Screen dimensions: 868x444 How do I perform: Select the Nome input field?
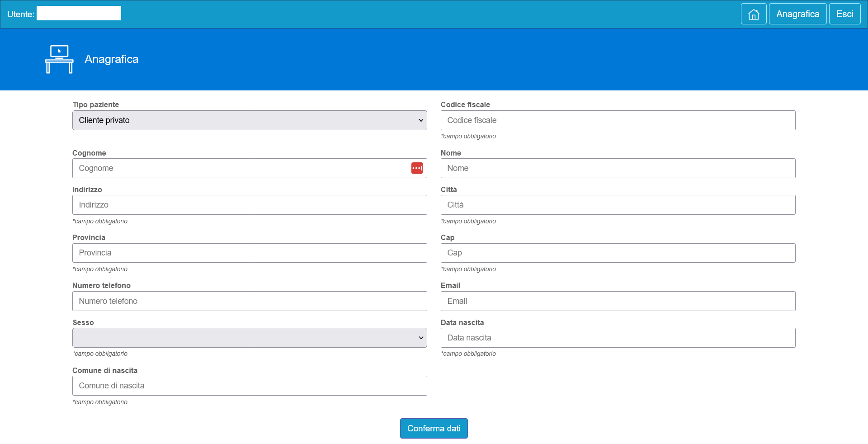click(618, 168)
